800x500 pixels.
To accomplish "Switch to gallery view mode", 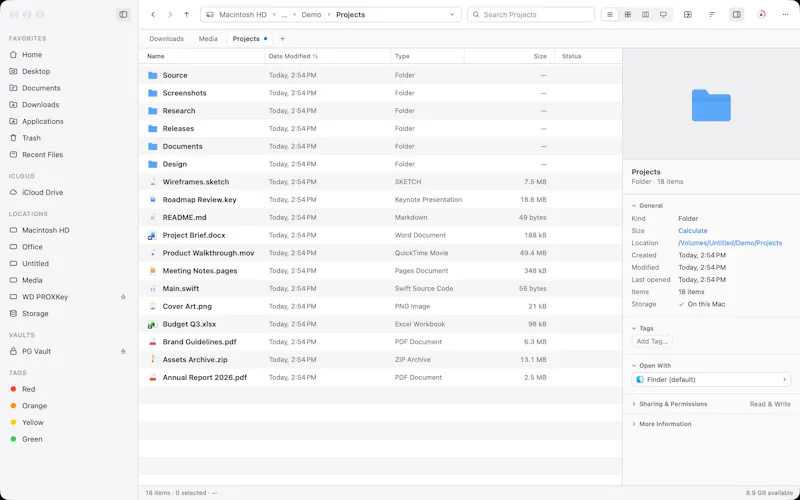I will (663, 15).
